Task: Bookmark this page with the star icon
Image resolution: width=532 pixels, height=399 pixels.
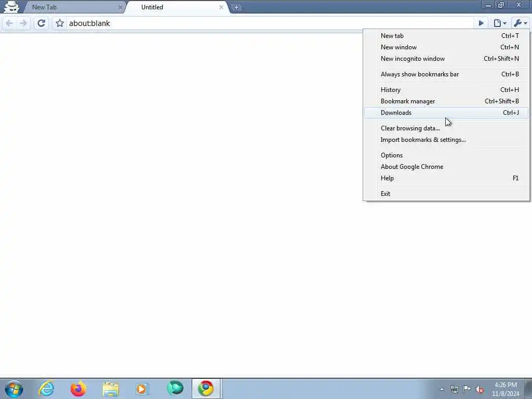Action: (60, 23)
